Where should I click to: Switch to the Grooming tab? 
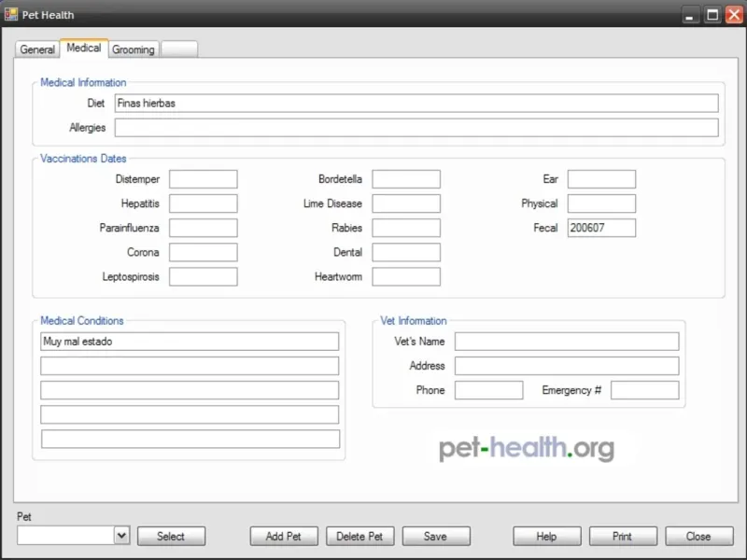pos(134,49)
